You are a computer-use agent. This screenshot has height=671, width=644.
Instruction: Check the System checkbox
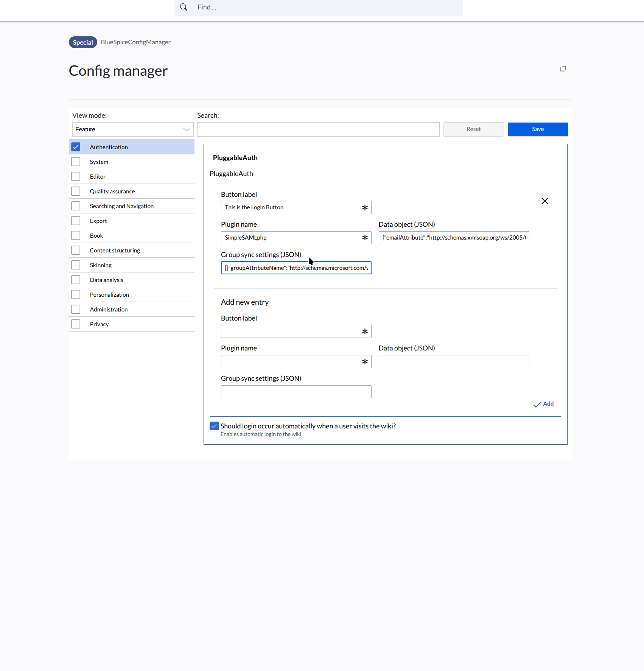[76, 162]
